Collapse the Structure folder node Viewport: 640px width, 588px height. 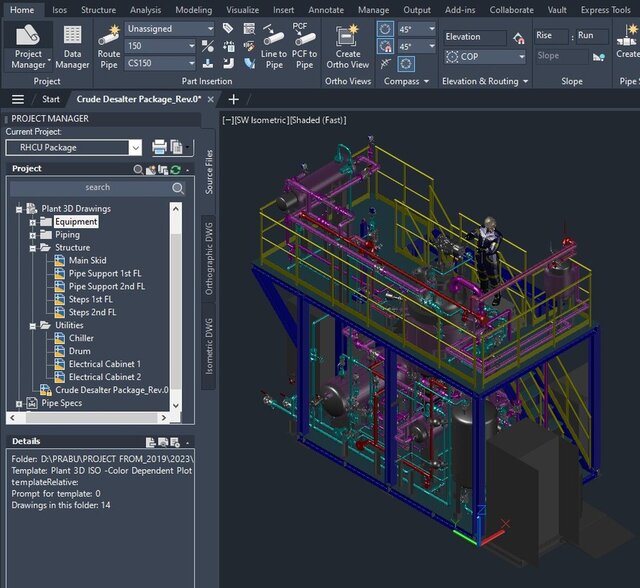click(32, 248)
